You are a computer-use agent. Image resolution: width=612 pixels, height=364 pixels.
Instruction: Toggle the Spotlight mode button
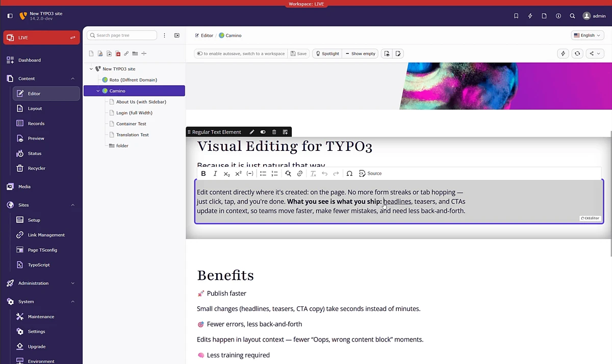coord(326,54)
